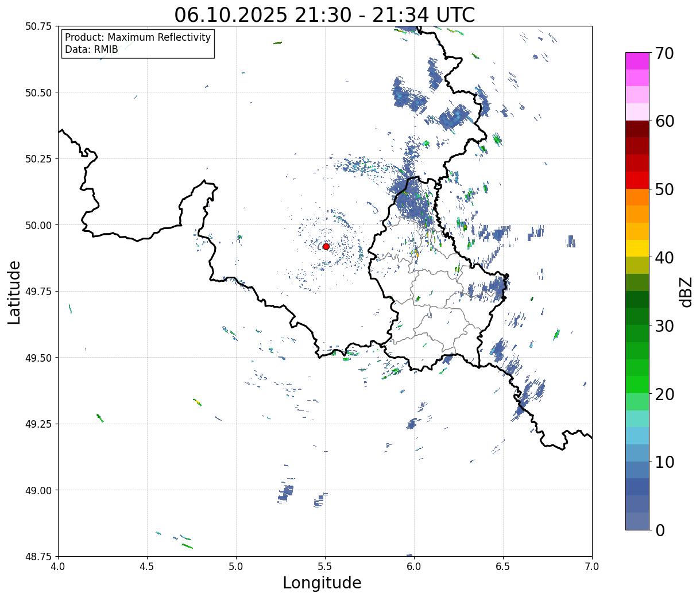Pick the magenta swatch at top of colorbar

[637, 61]
